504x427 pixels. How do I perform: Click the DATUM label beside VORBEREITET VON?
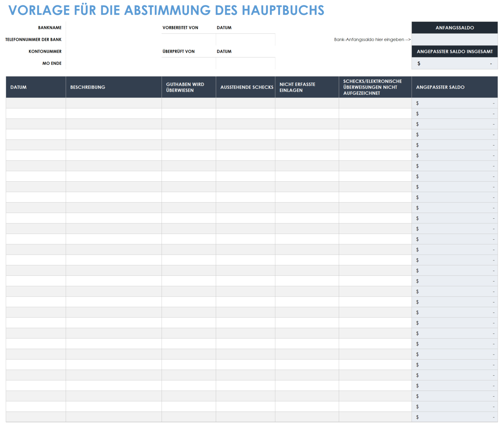click(x=224, y=27)
